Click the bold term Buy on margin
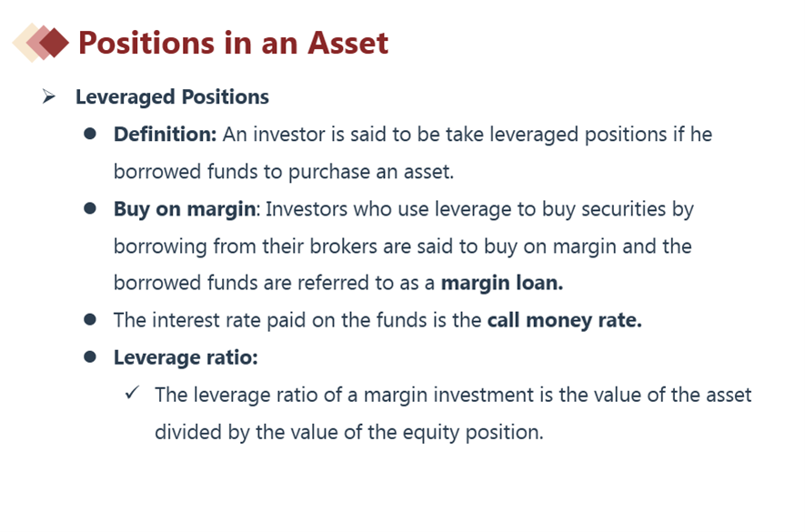Viewport: 805px width, 532px height. [184, 209]
